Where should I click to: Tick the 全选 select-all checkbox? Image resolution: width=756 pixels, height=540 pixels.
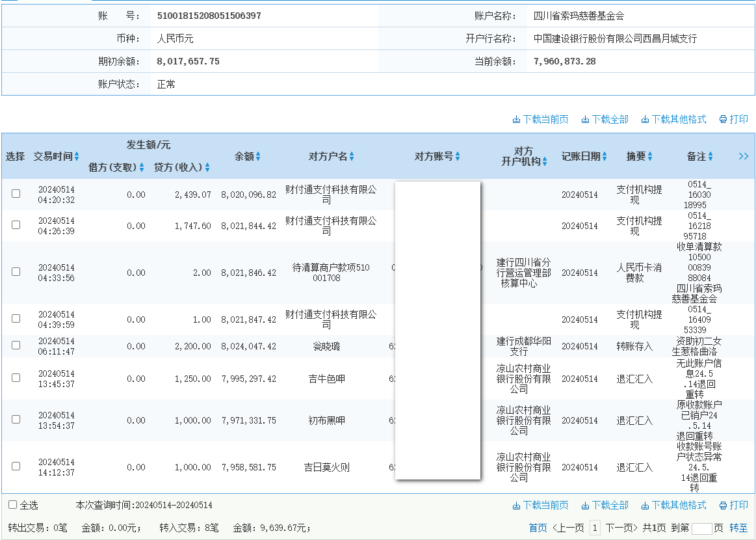coord(12,505)
